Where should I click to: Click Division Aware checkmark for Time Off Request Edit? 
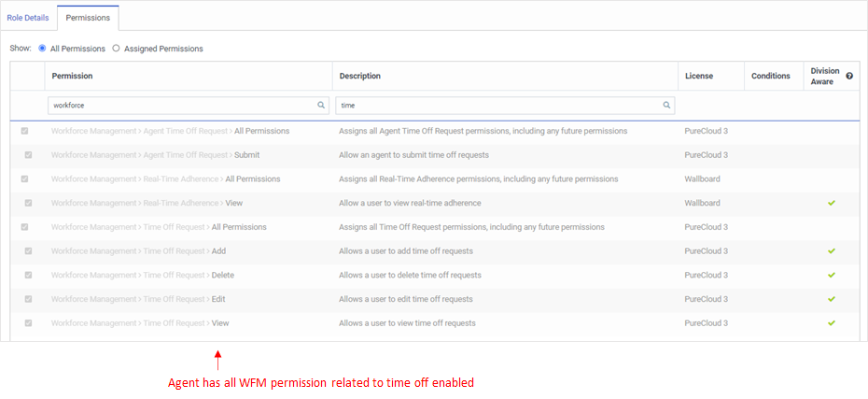(x=832, y=299)
